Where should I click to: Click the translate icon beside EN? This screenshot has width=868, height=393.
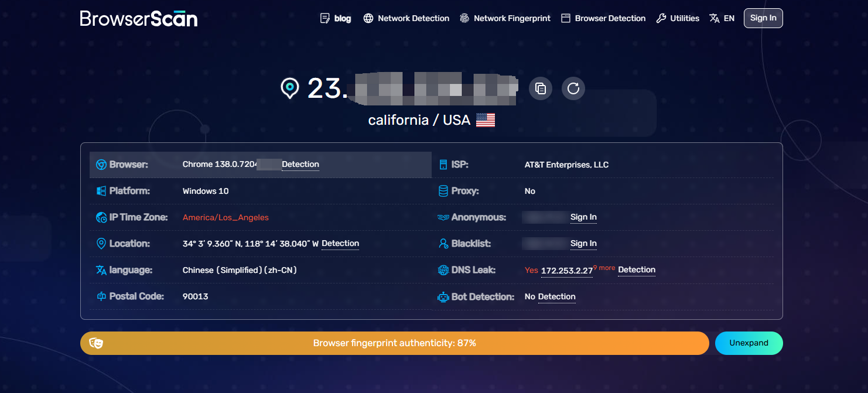[714, 18]
